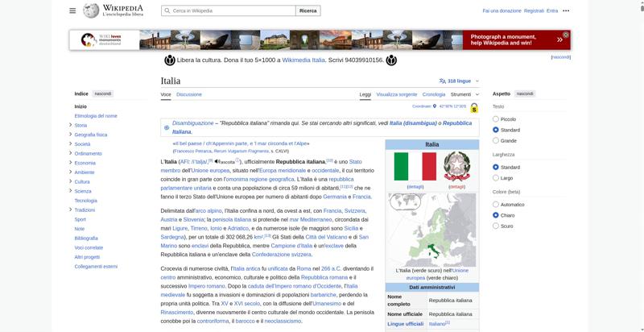Click the disambiguation note icon
Viewport: 644px width, 332px height.
(167, 127)
